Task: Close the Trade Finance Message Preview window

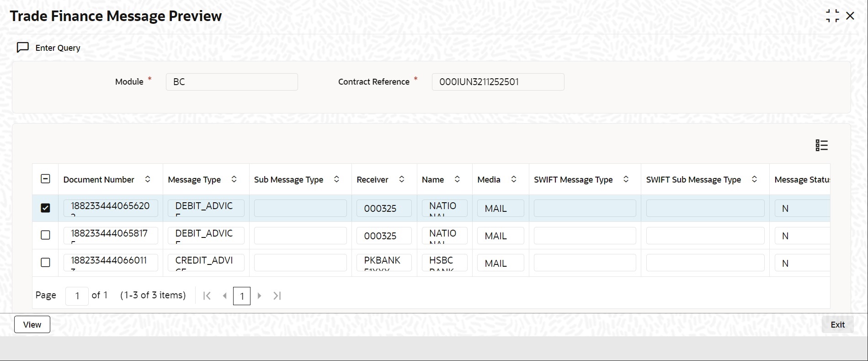Action: tap(850, 16)
